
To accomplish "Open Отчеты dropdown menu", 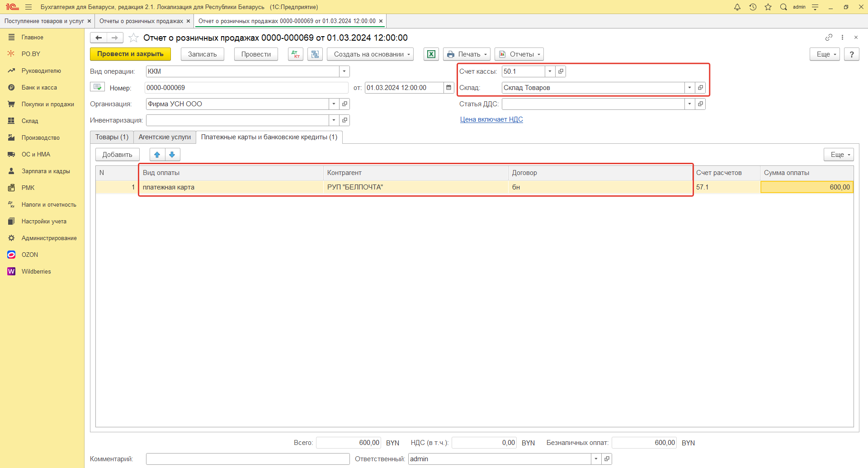I will click(519, 54).
